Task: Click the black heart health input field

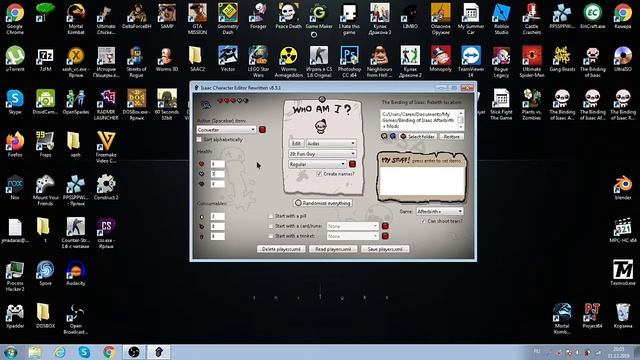Action: click(218, 184)
